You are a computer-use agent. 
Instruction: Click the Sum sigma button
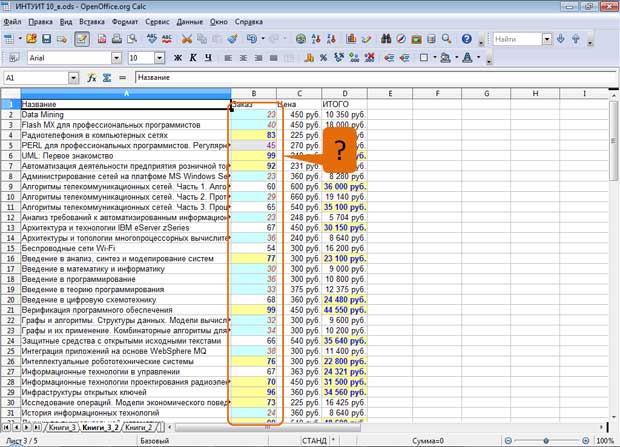point(107,78)
